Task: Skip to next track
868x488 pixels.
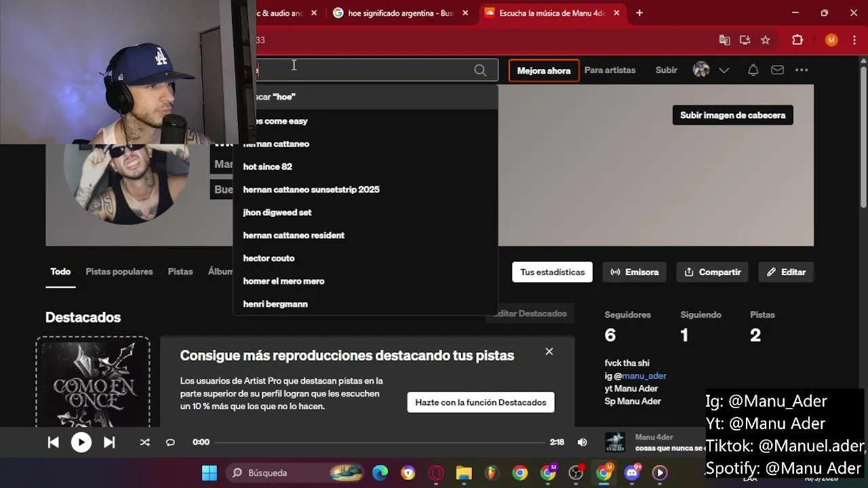Action: pos(109,442)
